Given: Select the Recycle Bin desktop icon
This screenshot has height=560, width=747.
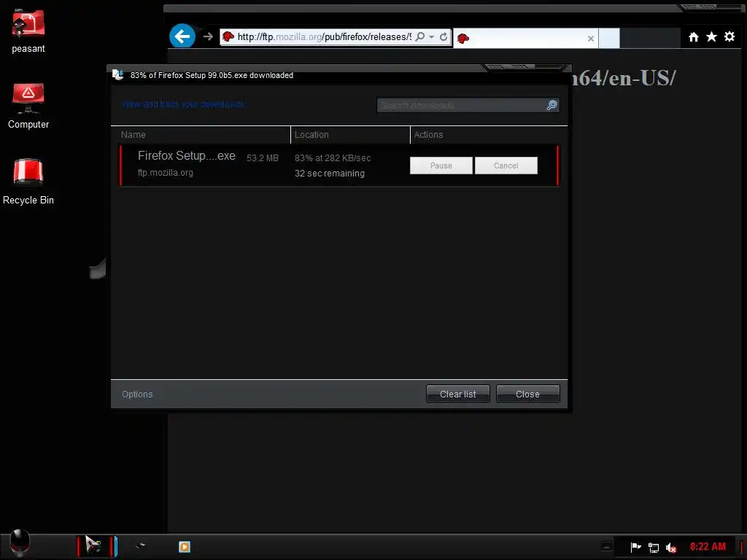Looking at the screenshot, I should point(28,182).
